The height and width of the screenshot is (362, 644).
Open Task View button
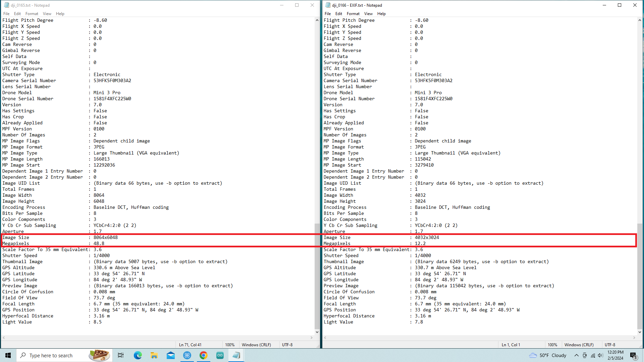(121, 355)
